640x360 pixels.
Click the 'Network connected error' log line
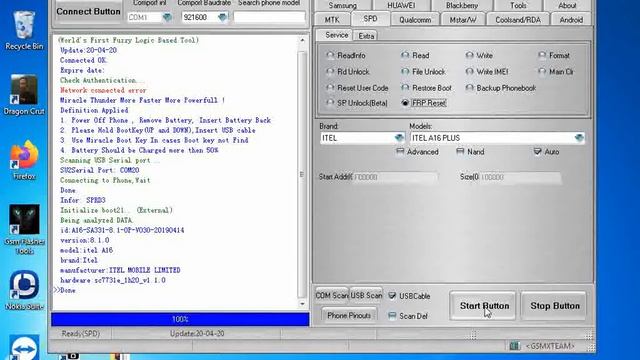[103, 90]
